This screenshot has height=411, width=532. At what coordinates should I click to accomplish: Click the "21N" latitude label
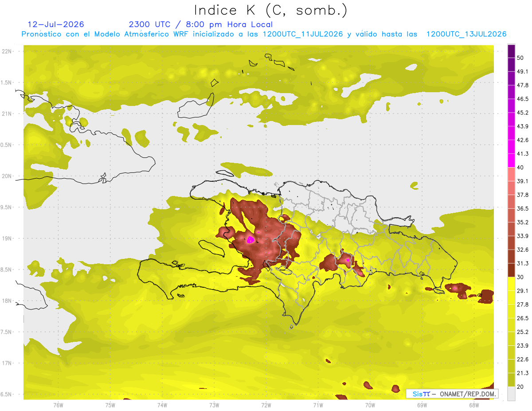click(7, 114)
